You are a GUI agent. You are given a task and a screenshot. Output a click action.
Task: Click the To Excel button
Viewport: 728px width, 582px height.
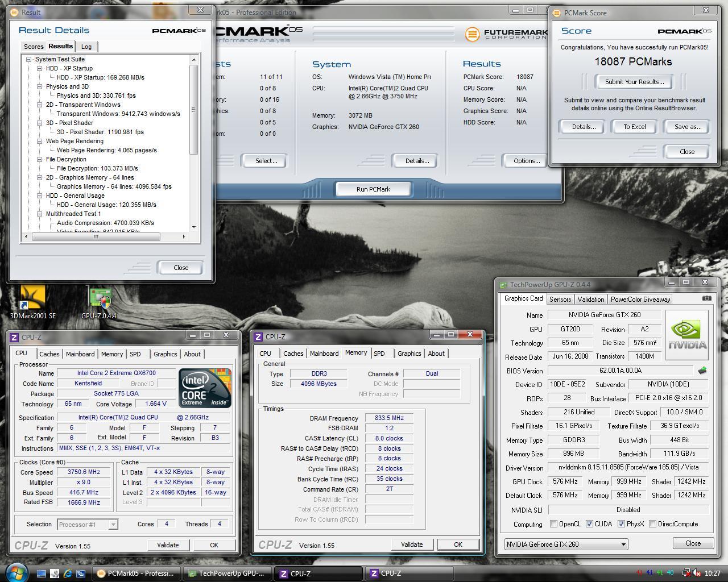634,127
